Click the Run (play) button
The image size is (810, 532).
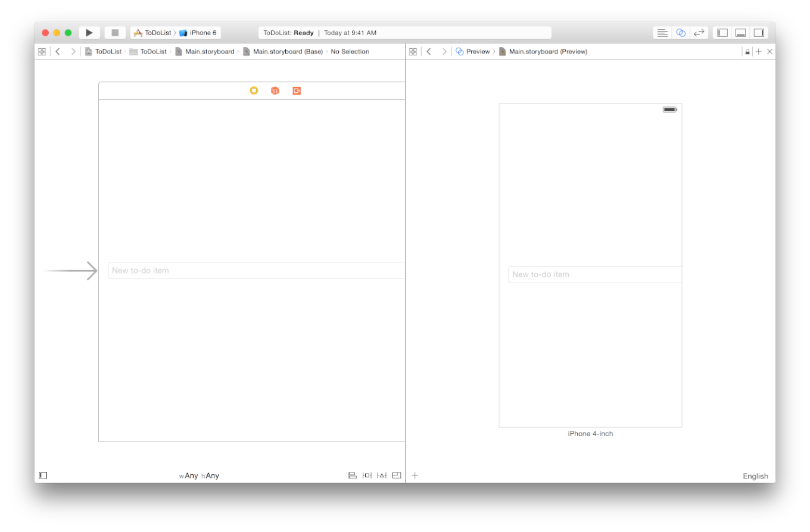89,33
